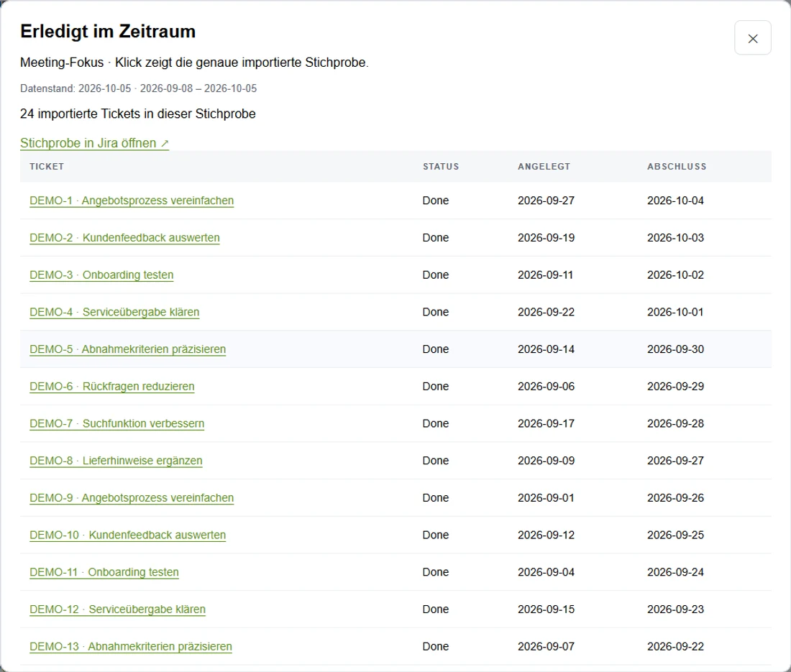The image size is (791, 672).
Task: Open ticket DEMO-6 Rückfragen reduzieren
Action: tap(112, 387)
